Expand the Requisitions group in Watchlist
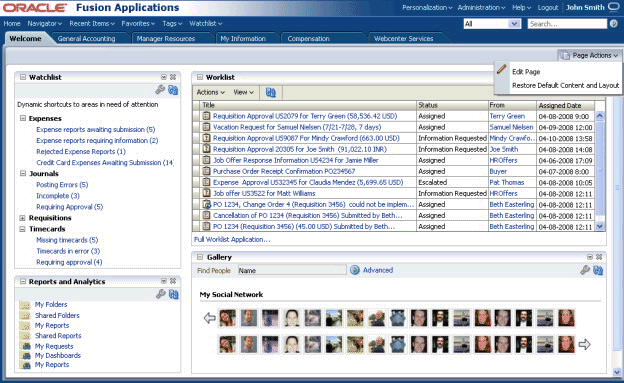The height and width of the screenshot is (383, 624). (x=23, y=218)
